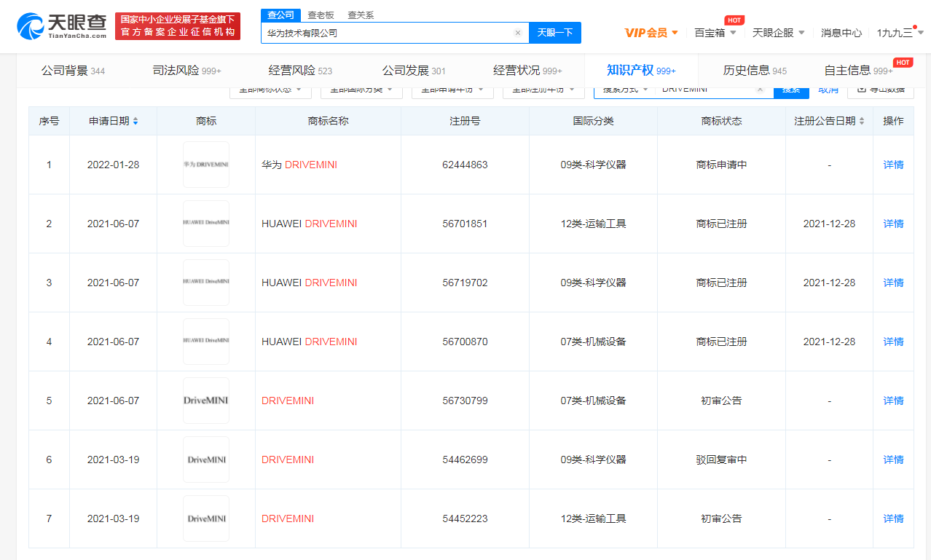Sort by 注册公告日期 column arrow
931x560 pixels.
tap(861, 121)
